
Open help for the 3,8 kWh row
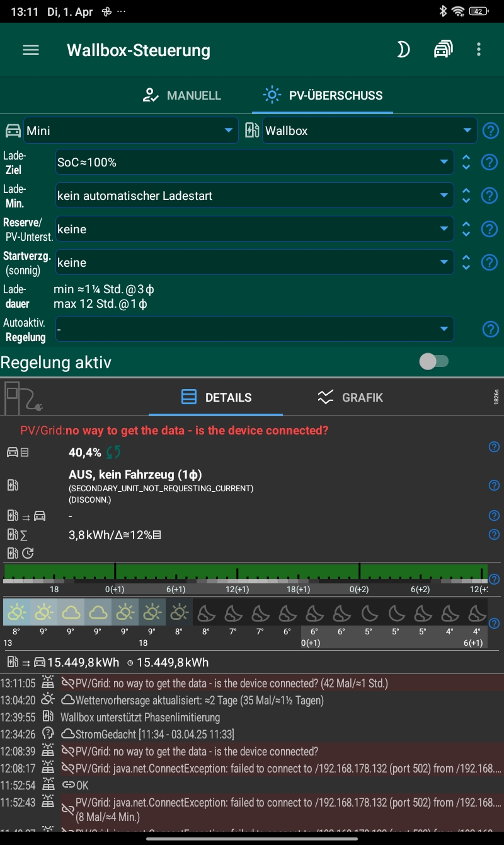click(495, 535)
